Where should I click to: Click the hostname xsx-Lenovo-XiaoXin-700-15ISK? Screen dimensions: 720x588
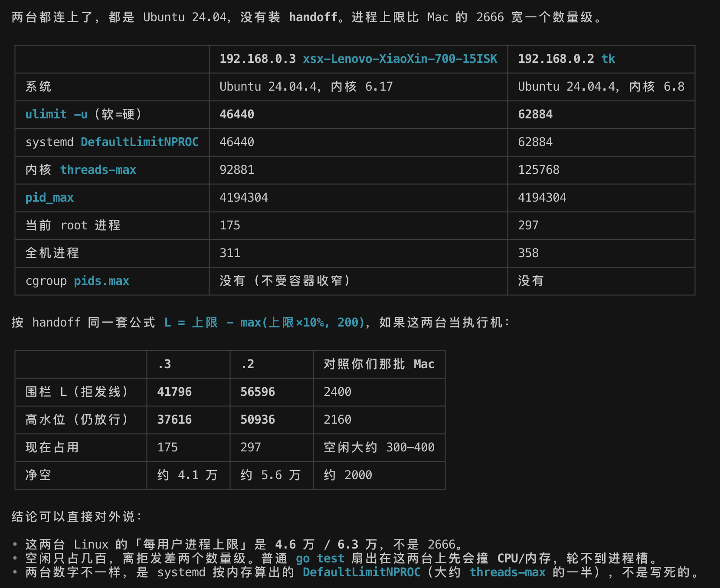[x=400, y=59]
